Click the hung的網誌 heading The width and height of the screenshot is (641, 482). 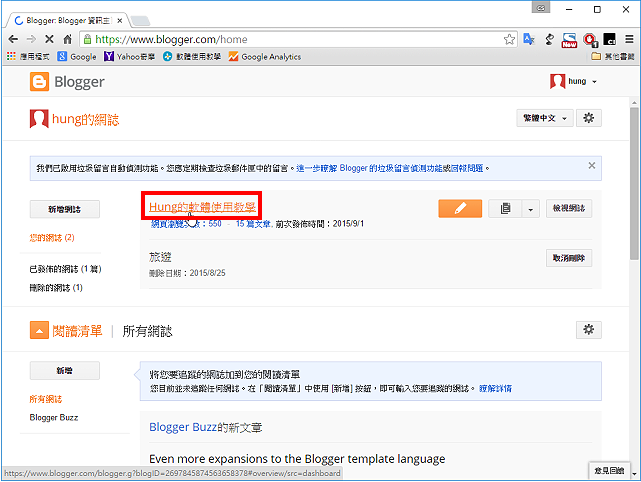point(85,119)
